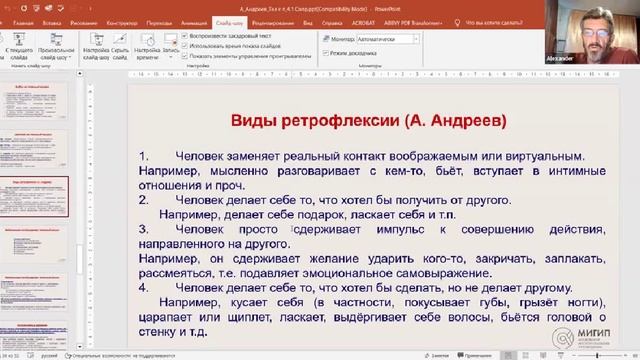
Task: Switch to Рецензирование ribbon tab
Action: [x=273, y=23]
